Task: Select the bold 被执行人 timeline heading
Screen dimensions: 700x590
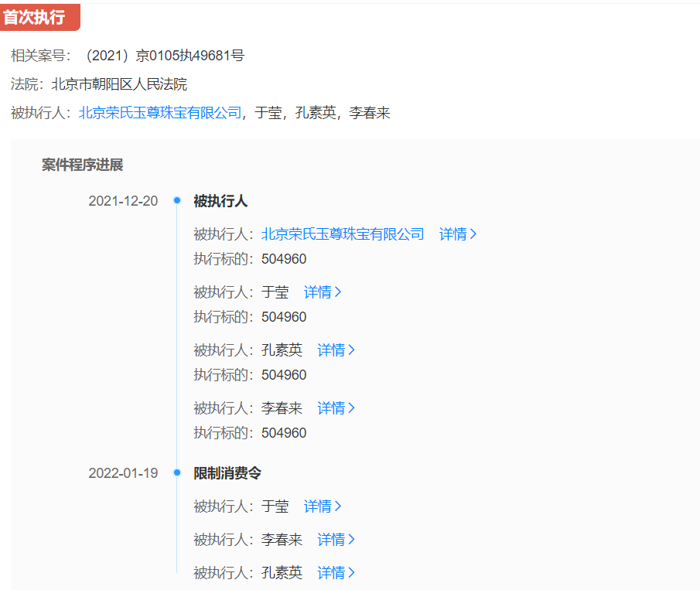Action: [220, 201]
